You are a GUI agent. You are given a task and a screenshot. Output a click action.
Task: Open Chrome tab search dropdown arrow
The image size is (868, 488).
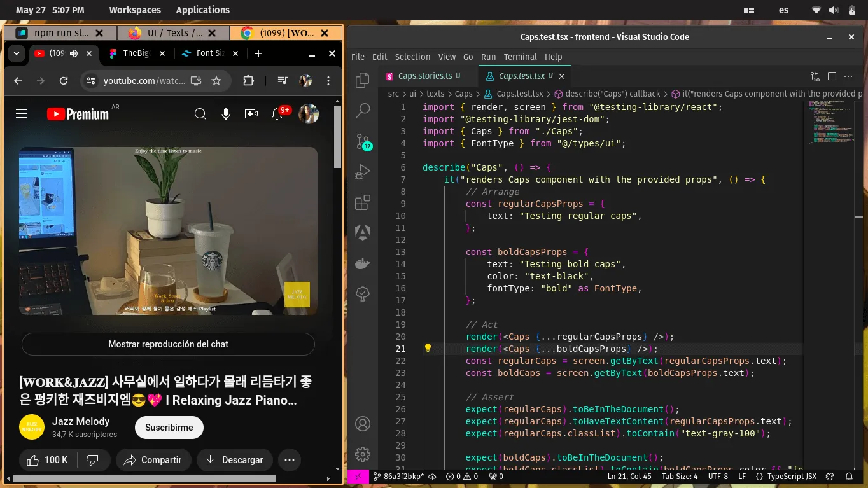click(17, 53)
